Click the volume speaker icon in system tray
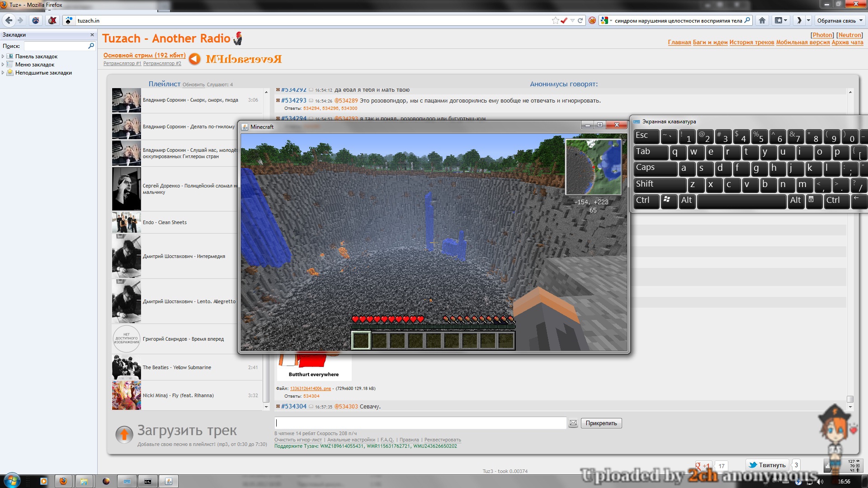The height and width of the screenshot is (488, 868). pyautogui.click(x=820, y=482)
